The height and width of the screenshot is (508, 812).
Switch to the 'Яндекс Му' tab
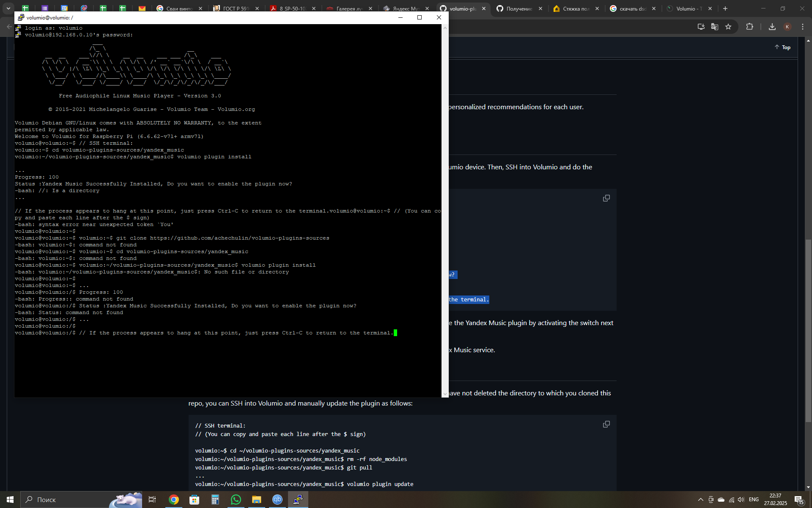[x=406, y=8]
